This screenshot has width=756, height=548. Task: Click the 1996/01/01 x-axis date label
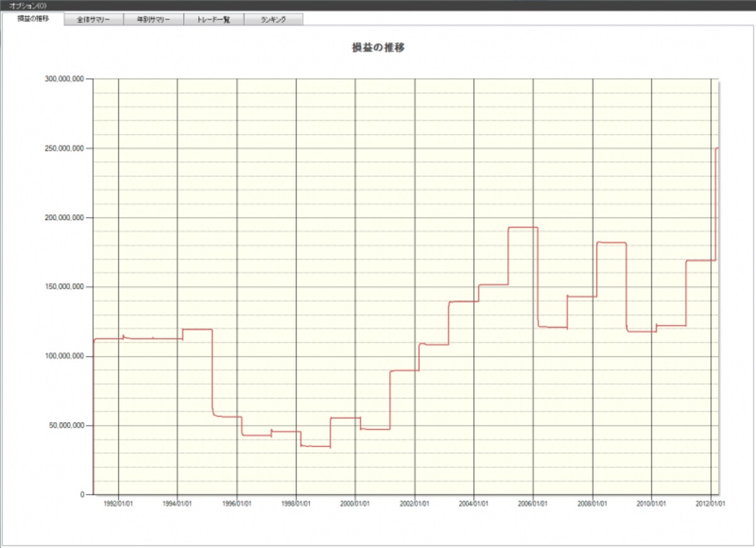[x=237, y=504]
